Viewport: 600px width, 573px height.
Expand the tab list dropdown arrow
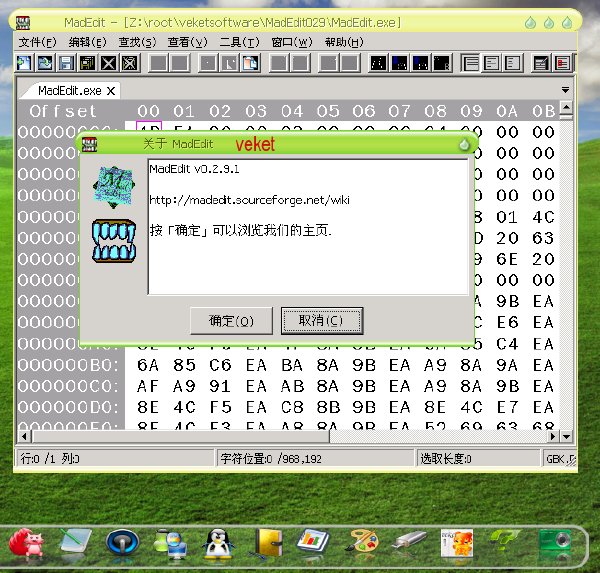565,90
